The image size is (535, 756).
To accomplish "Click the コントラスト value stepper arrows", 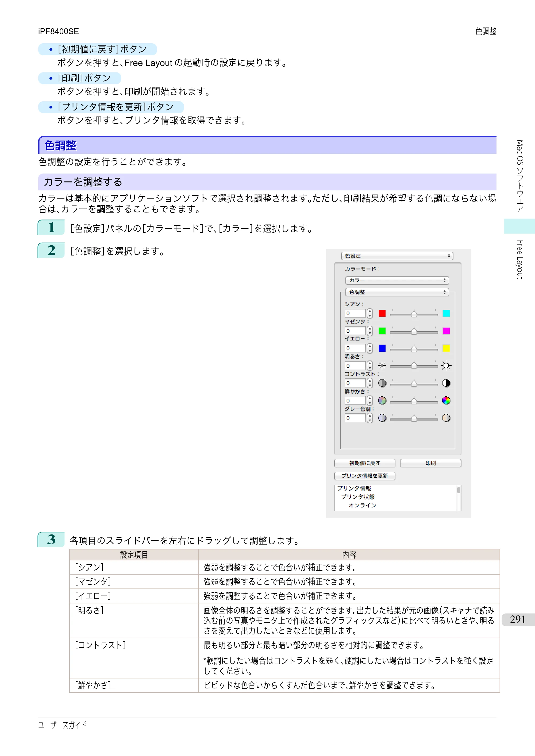I will click(x=370, y=383).
